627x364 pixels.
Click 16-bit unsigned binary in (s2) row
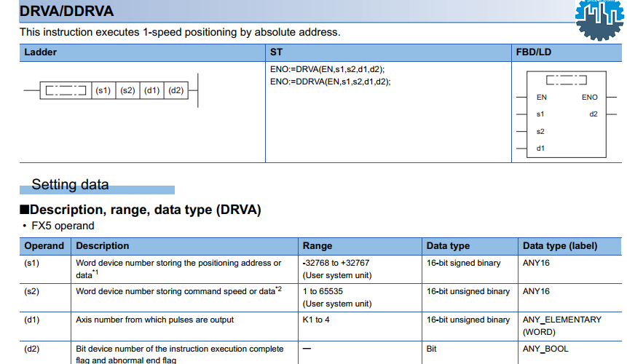(468, 291)
